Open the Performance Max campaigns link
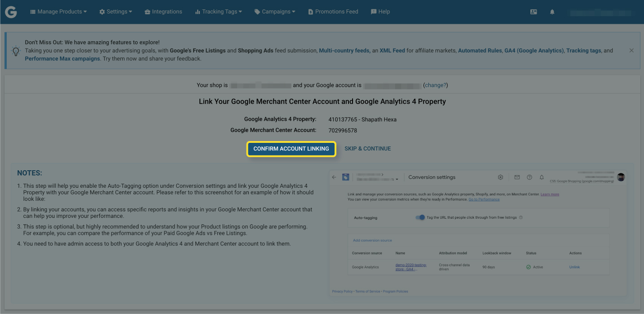 [x=62, y=59]
